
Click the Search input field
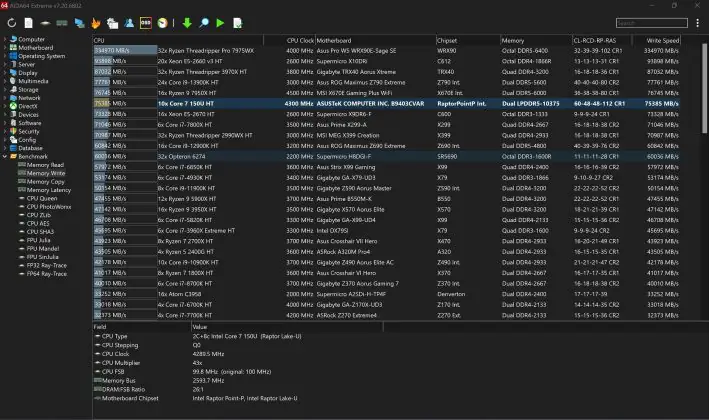coord(652,23)
